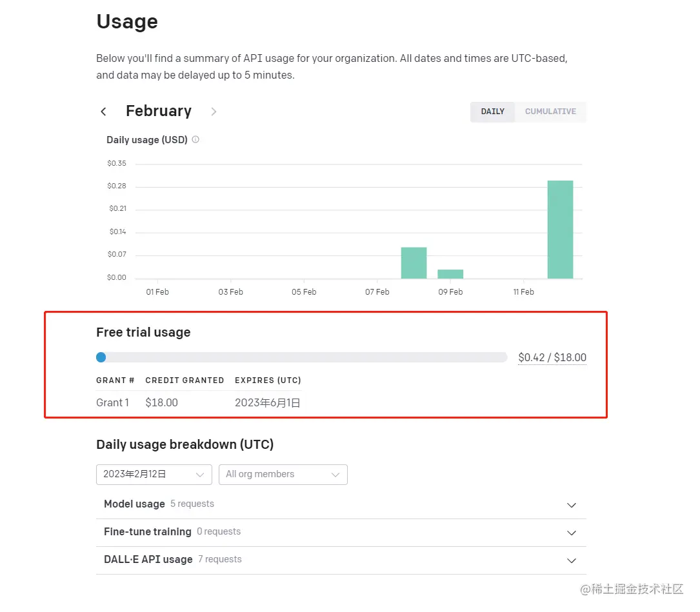The width and height of the screenshot is (700, 612).
Task: Click the $0.42 / $18.00 usage link
Action: 552,357
